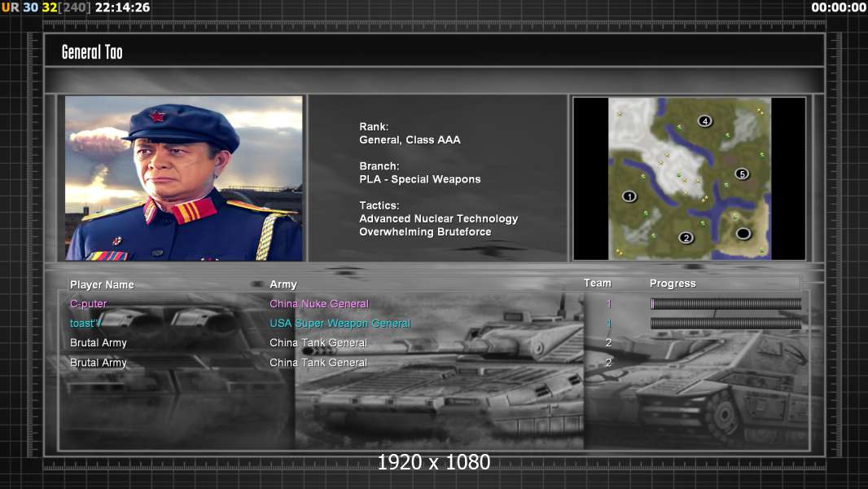Click start position 1 on the minimap
This screenshot has width=868, height=489.
(x=629, y=196)
